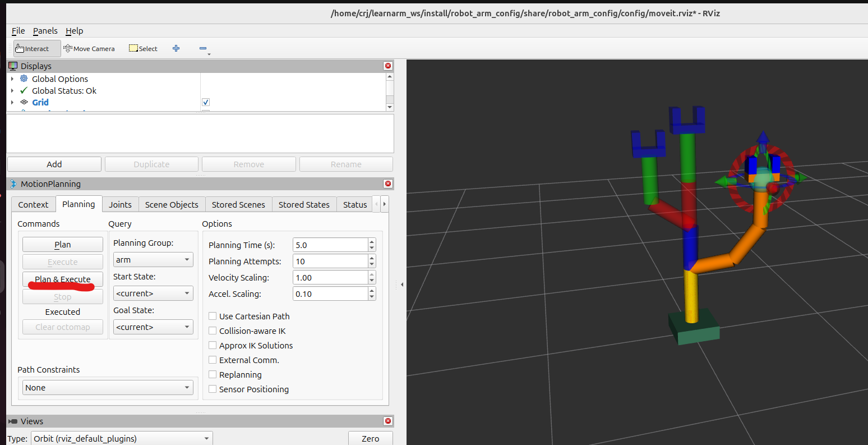This screenshot has height=445, width=868.
Task: Click the blue plus add-tool icon
Action: pos(176,48)
